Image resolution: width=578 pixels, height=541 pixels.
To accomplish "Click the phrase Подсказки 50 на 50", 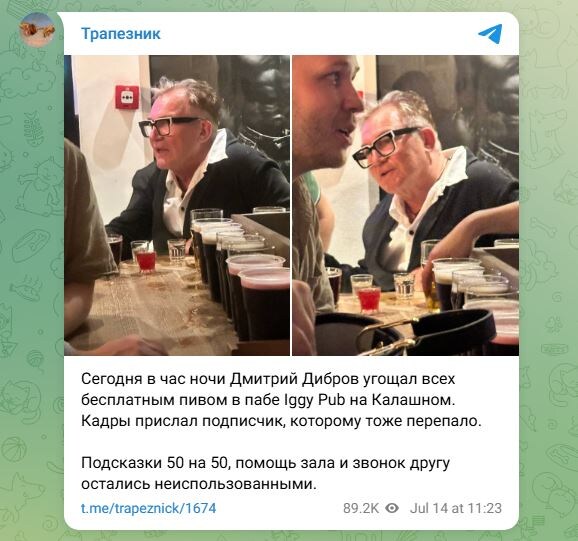I will pos(154,463).
